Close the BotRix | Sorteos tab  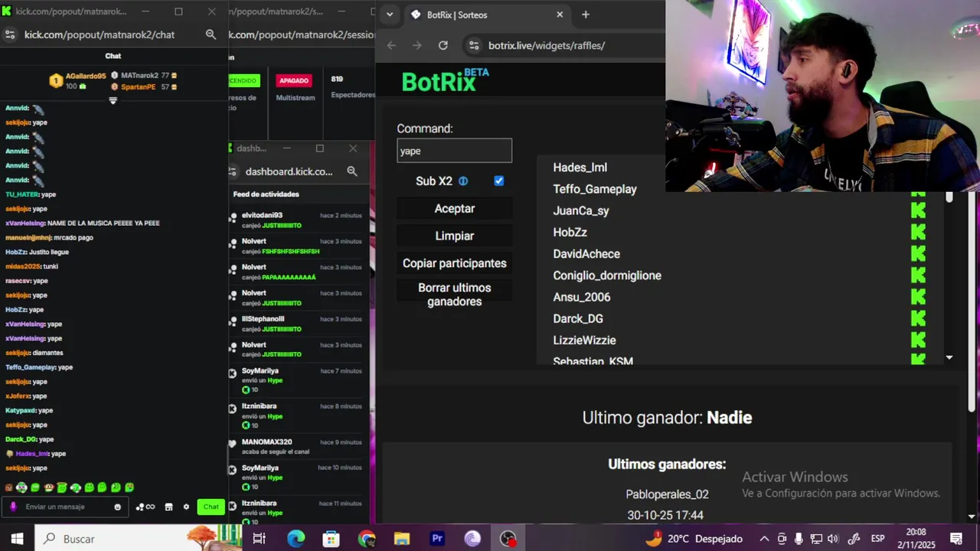[x=560, y=15]
